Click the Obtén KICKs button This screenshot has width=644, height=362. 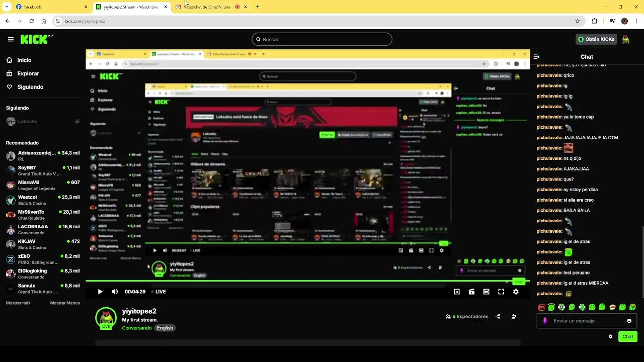[x=596, y=39]
